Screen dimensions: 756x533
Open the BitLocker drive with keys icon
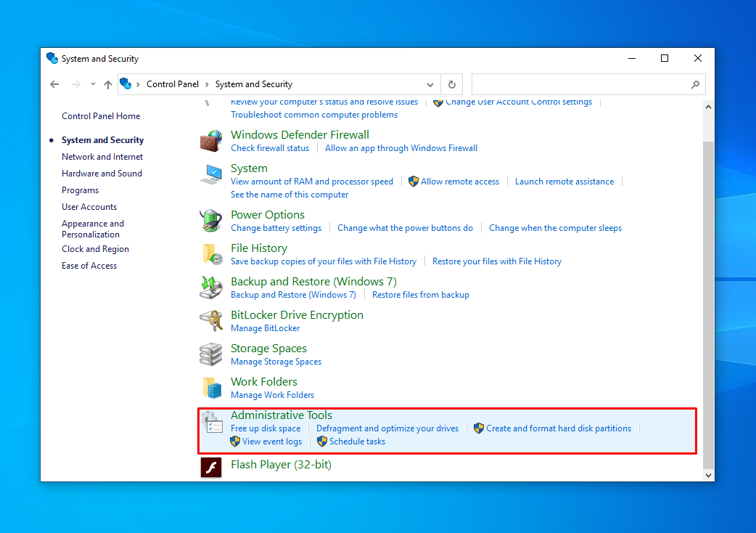211,321
